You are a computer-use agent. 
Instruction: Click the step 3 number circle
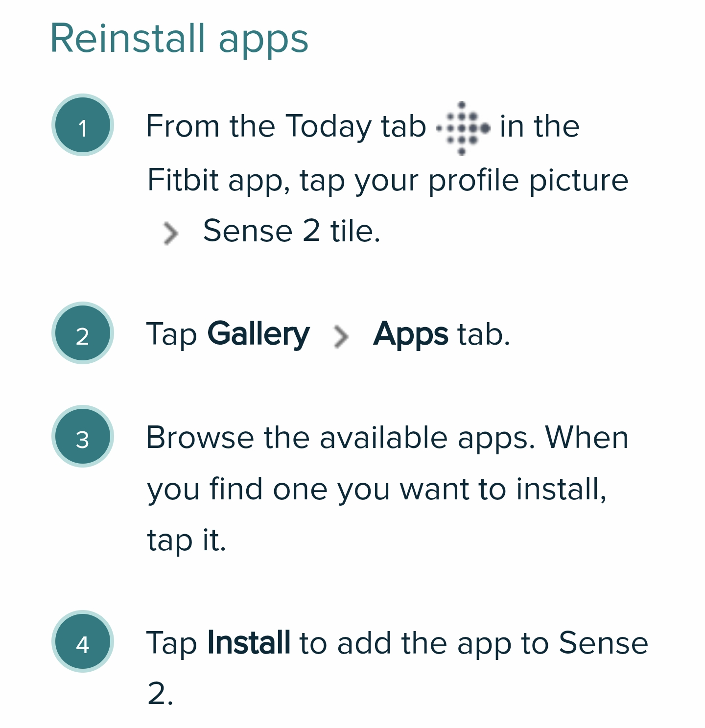[x=83, y=436]
